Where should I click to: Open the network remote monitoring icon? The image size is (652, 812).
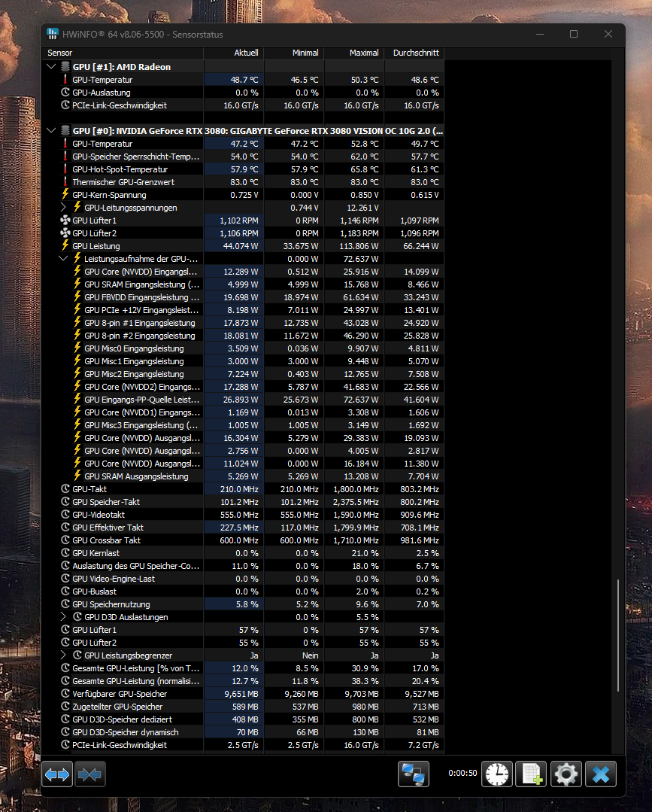414,774
